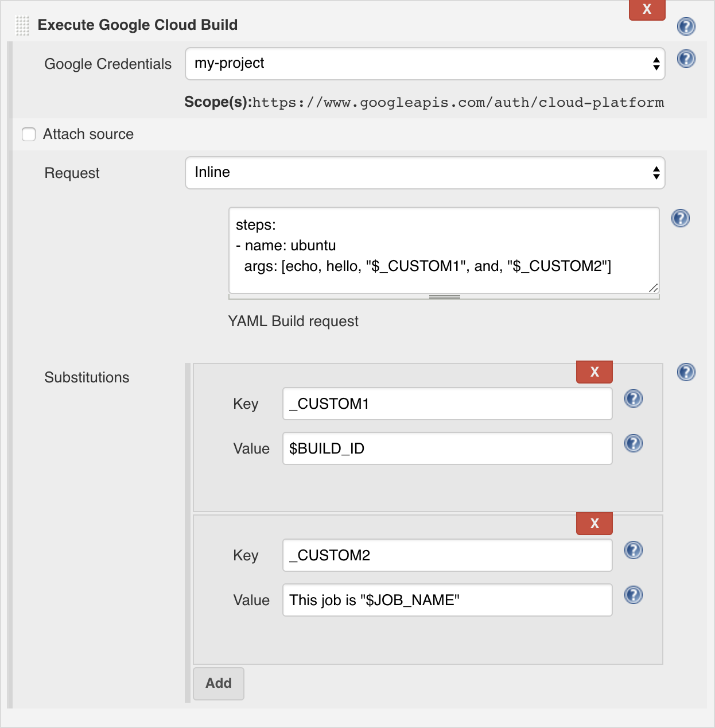Open help for _CUSTOM1 key field
The width and height of the screenshot is (715, 728).
[634, 398]
